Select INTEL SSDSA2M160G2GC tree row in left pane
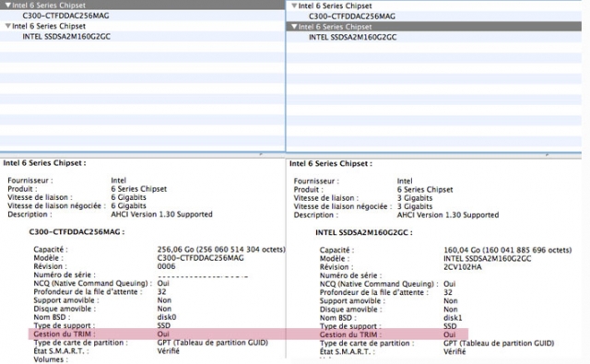Image resolution: width=590 pixels, height=364 pixels. point(142,37)
